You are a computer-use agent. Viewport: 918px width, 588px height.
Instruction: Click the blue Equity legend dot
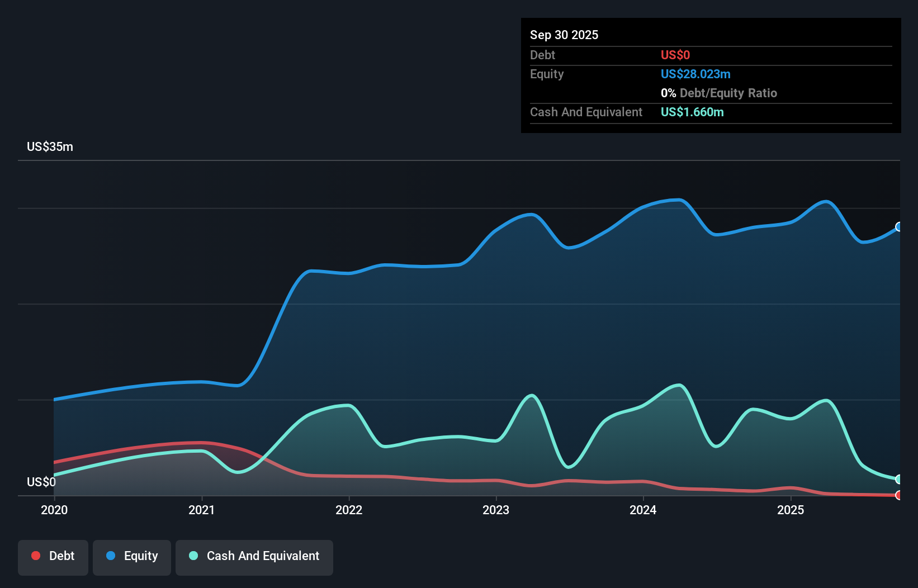[111, 556]
